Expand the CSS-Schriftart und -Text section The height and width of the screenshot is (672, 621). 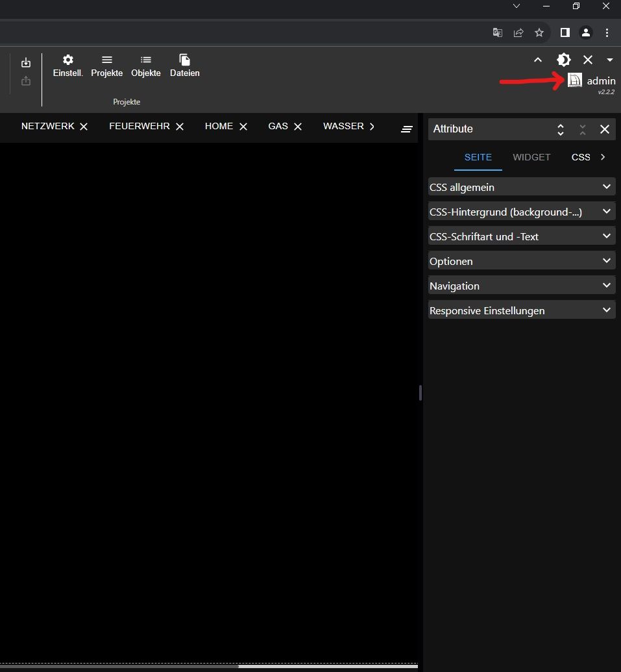point(522,236)
